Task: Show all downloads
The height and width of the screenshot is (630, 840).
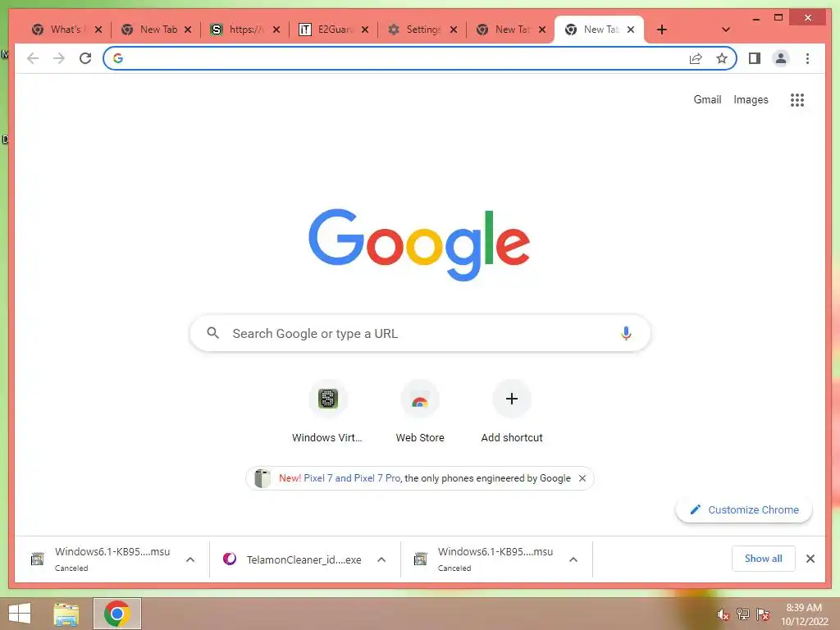Action: (x=764, y=559)
